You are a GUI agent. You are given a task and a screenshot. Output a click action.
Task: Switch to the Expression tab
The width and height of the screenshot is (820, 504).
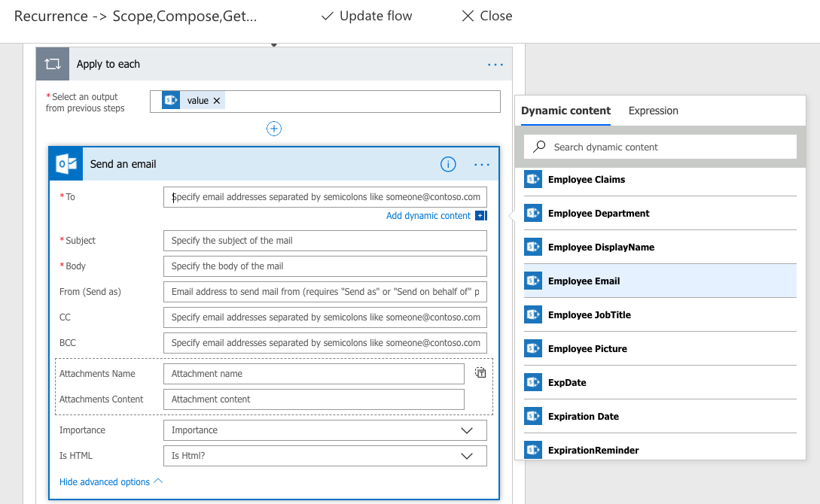653,111
